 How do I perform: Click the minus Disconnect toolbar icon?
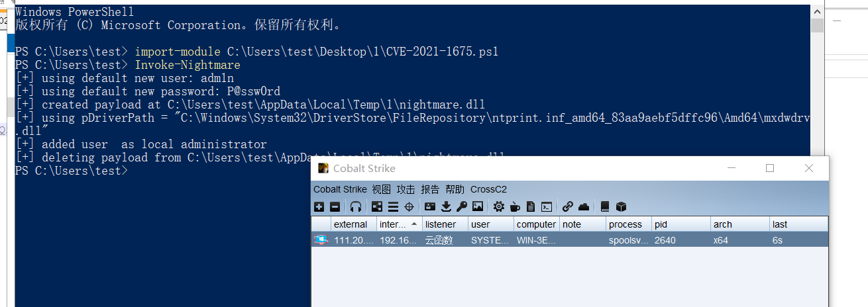(x=335, y=206)
